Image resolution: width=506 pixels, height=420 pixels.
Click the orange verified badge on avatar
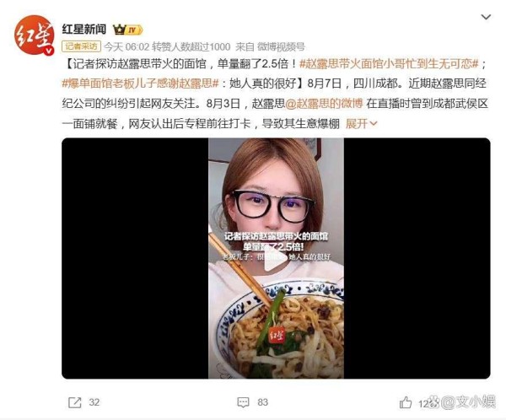coord(49,51)
